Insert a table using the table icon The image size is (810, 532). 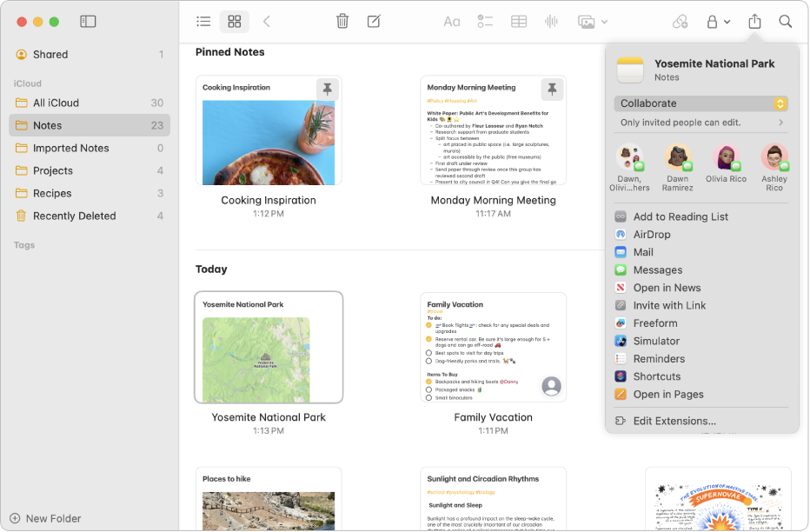(x=519, y=22)
